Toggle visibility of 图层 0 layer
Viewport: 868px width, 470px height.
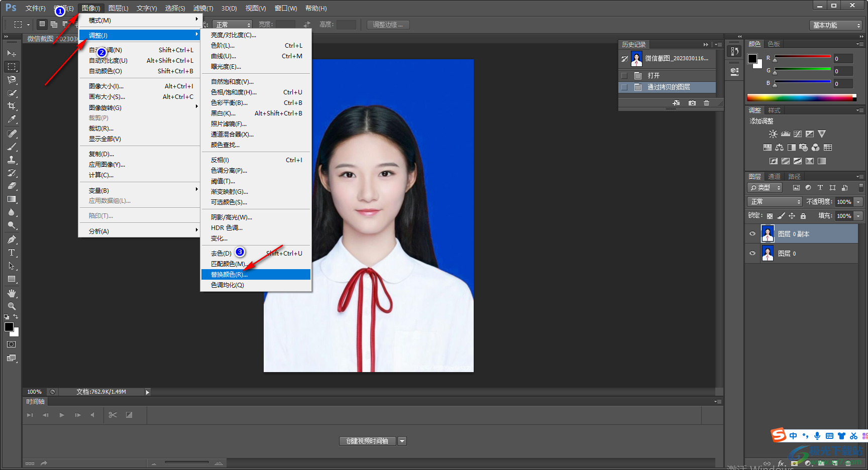tap(752, 254)
